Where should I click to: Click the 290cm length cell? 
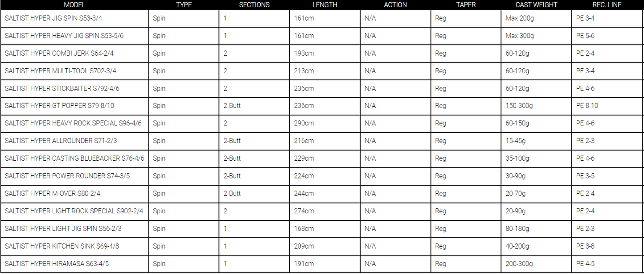pos(325,123)
